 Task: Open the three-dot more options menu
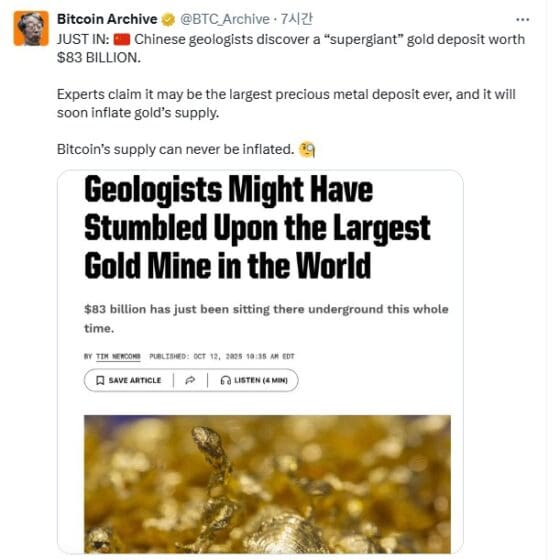(x=522, y=20)
